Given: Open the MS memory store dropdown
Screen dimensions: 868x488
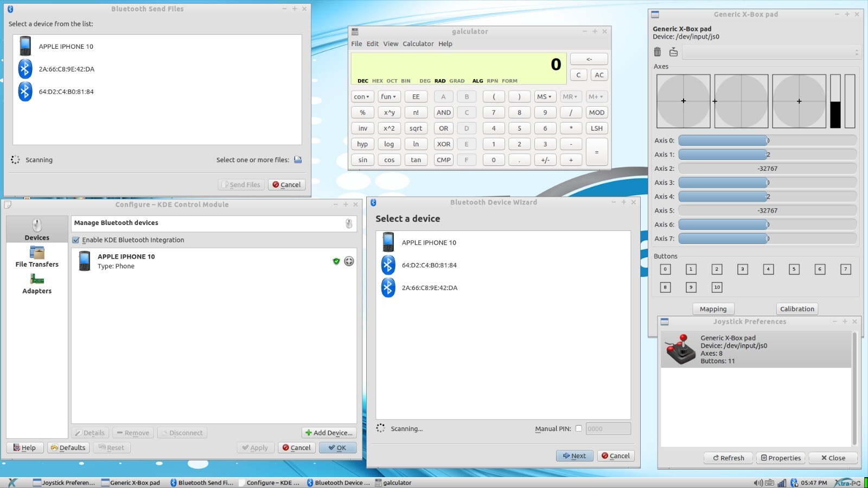Looking at the screenshot, I should click(544, 97).
